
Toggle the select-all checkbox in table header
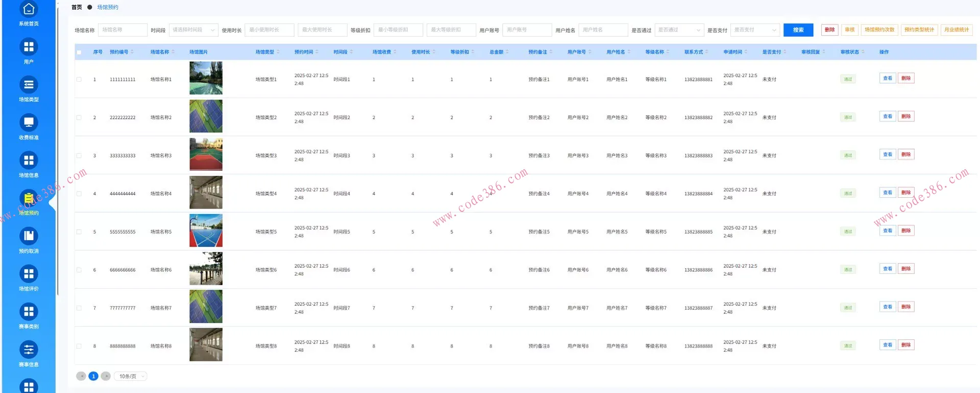point(79,52)
